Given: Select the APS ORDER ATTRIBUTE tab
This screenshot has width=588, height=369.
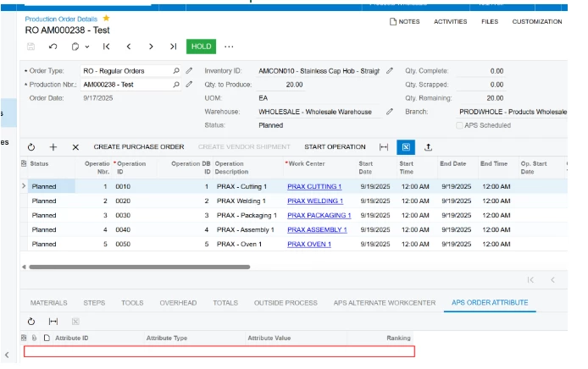Looking at the screenshot, I should click(490, 303).
